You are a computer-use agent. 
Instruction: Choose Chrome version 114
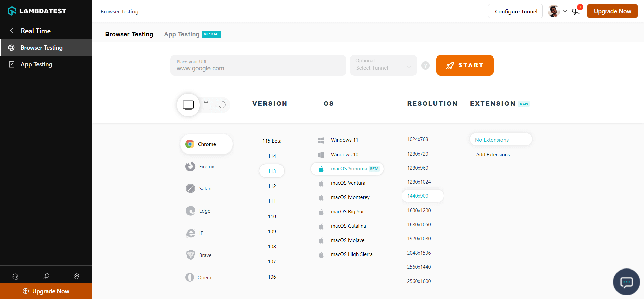272,156
